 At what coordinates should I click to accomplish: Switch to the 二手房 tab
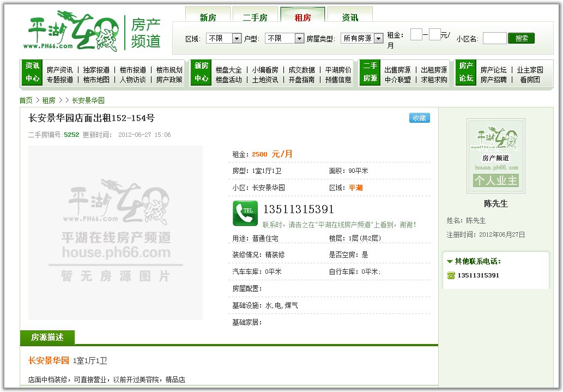[x=255, y=17]
